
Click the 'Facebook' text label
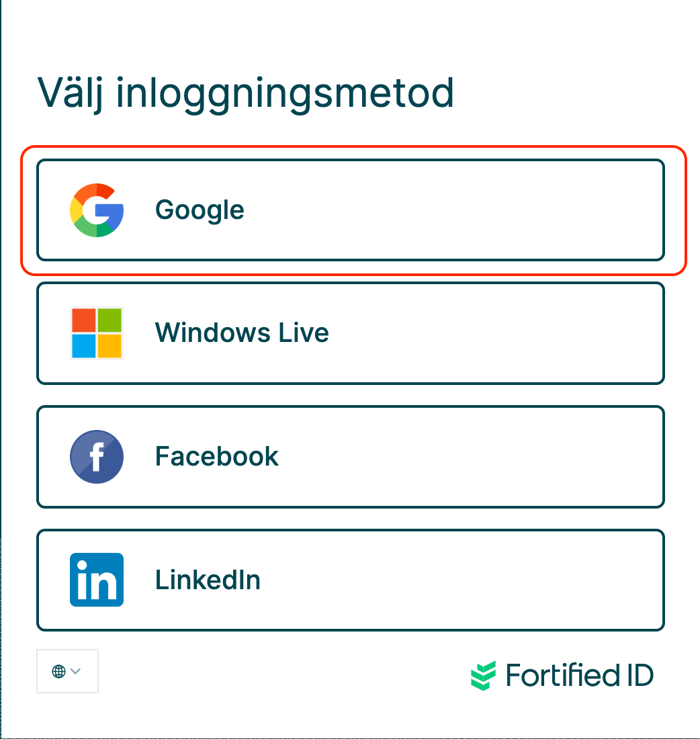point(216,457)
